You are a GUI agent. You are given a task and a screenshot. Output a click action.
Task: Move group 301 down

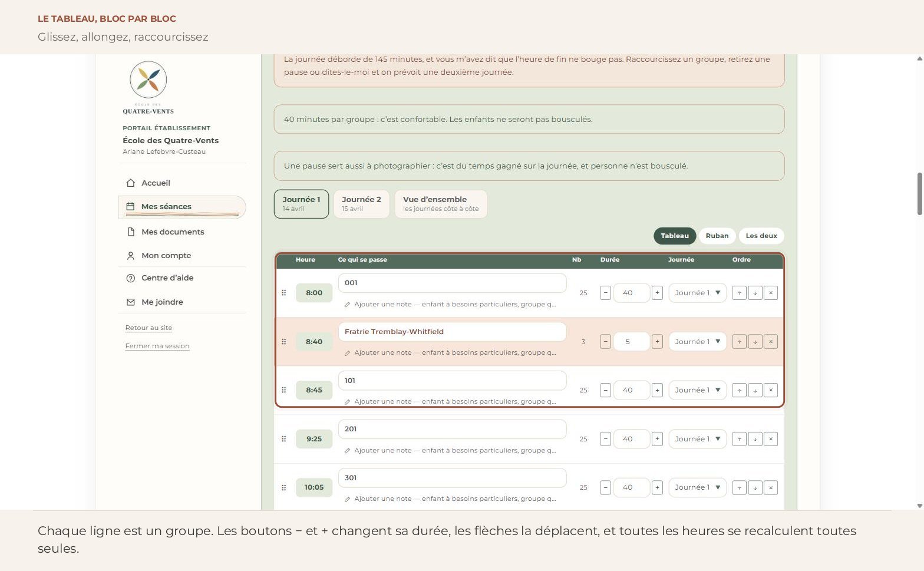[x=755, y=488]
